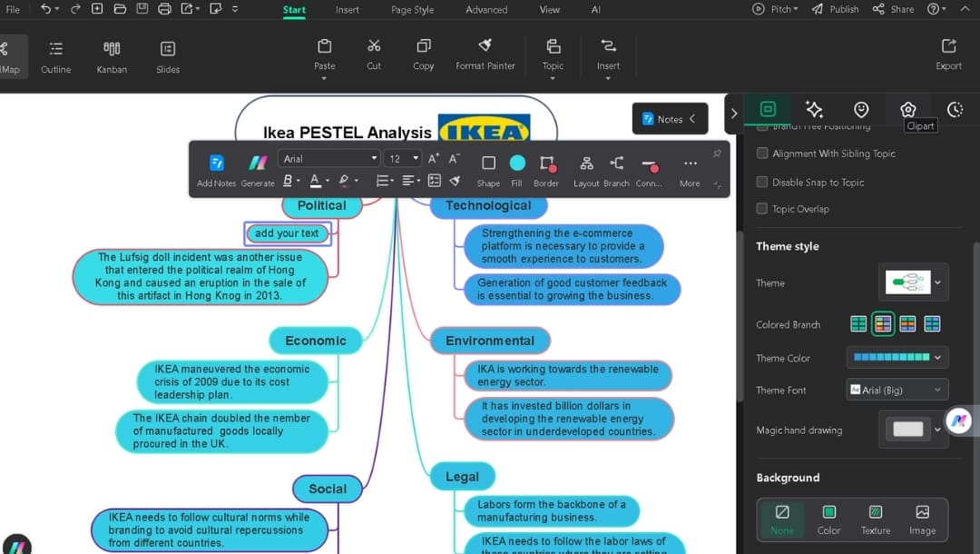Click Add Notes in floating toolbar
The width and height of the screenshot is (980, 554).
pyautogui.click(x=216, y=170)
